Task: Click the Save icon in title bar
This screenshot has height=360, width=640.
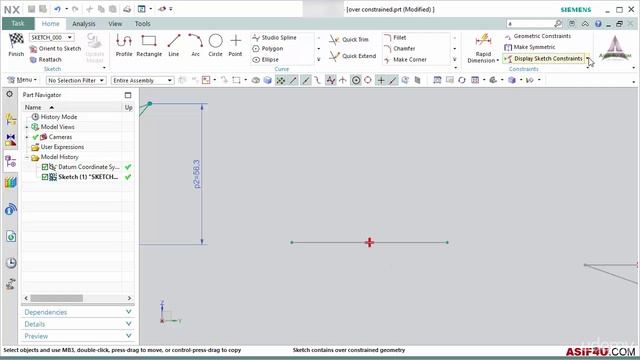Action: [x=31, y=9]
